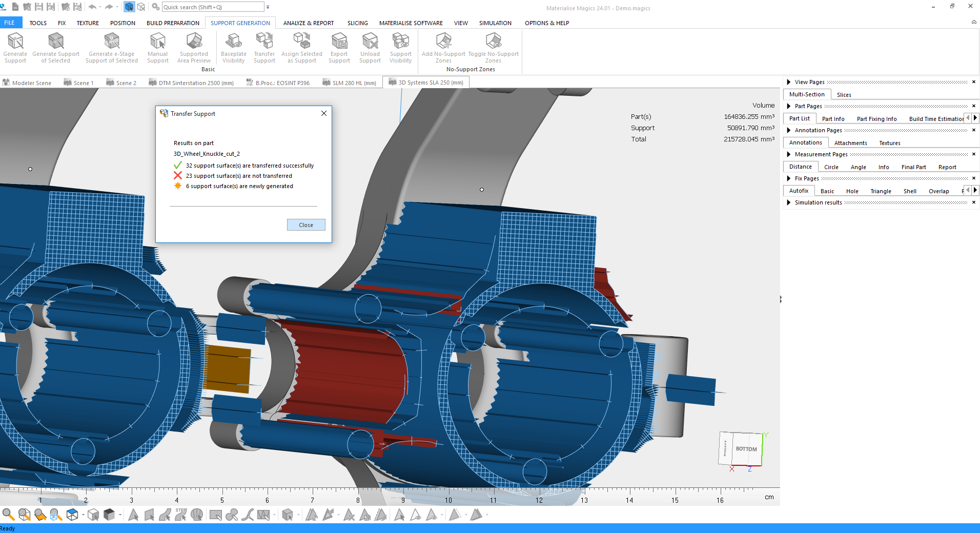Click the zoom magnifier icon in bottom toolbar
Screen dimensions: 980x533
8,515
